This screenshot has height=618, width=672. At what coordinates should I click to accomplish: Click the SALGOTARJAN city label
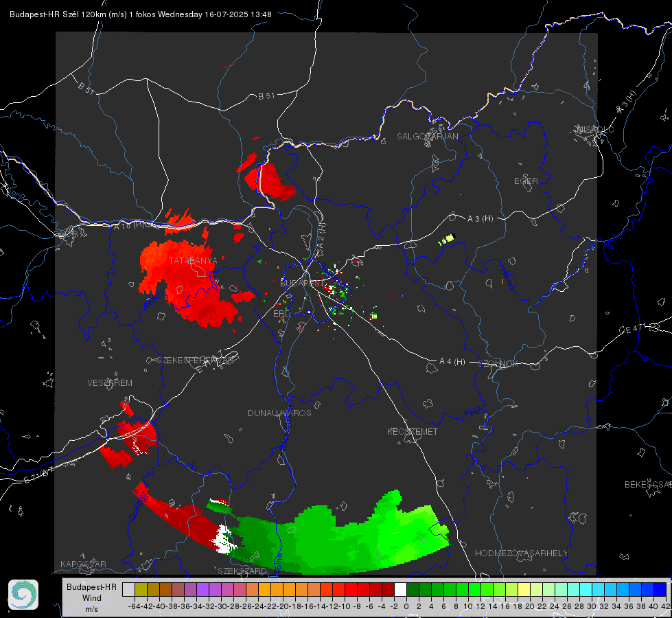point(427,137)
